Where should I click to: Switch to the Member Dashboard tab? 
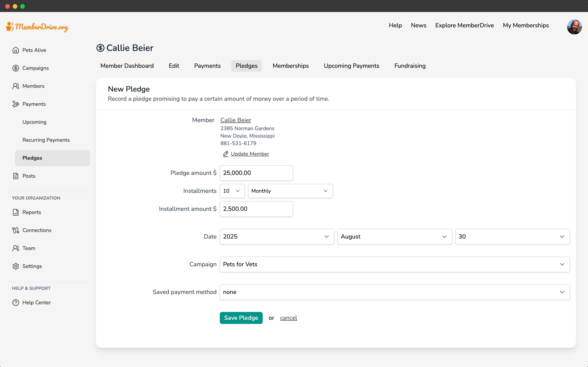[x=127, y=66]
